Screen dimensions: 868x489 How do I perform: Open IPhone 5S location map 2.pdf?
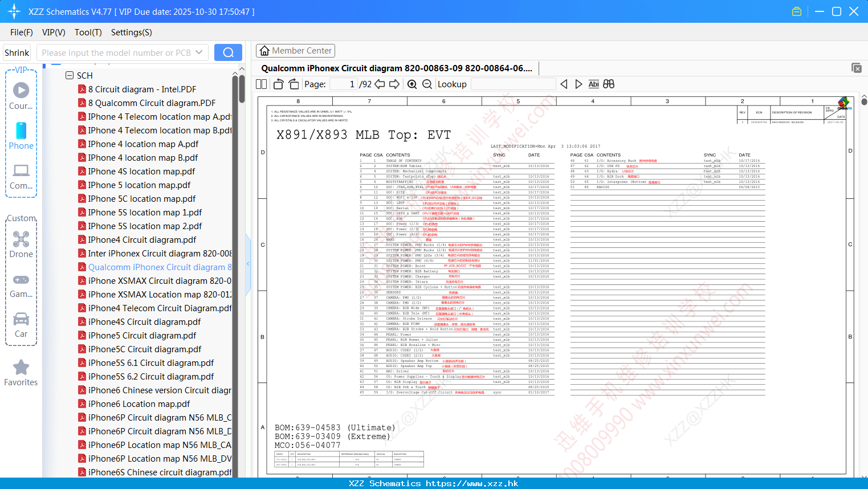[145, 226]
